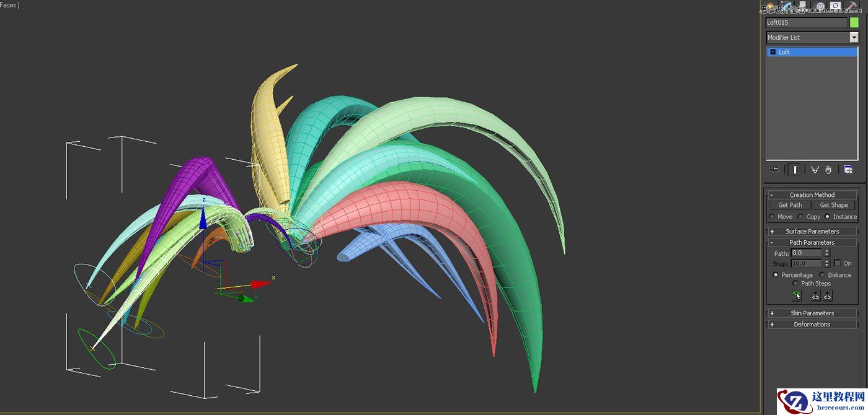Click the Get Shape button
Viewport: 868px width, 415px height.
(834, 204)
